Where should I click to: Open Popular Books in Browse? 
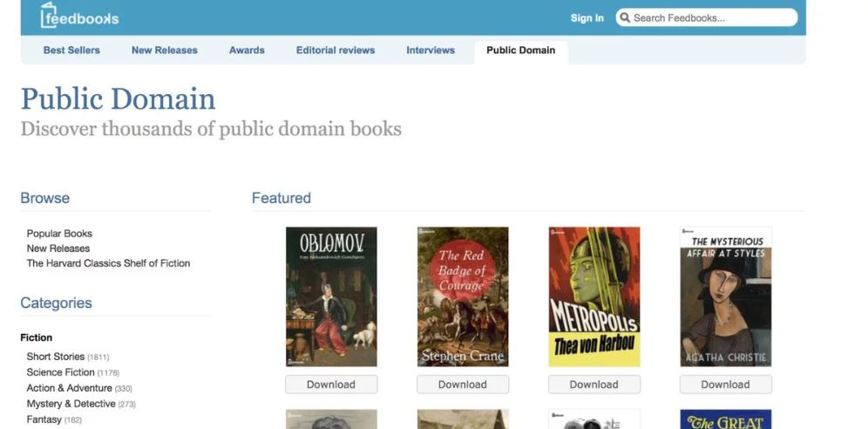[59, 234]
